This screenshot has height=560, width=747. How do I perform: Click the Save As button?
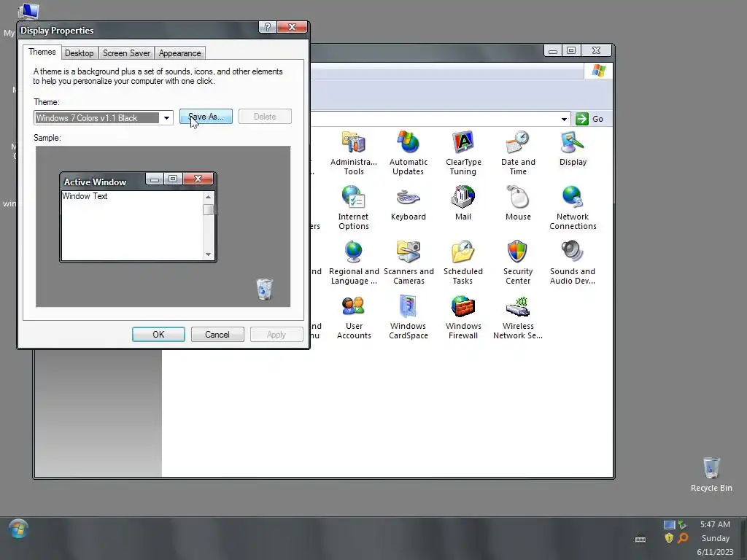206,117
